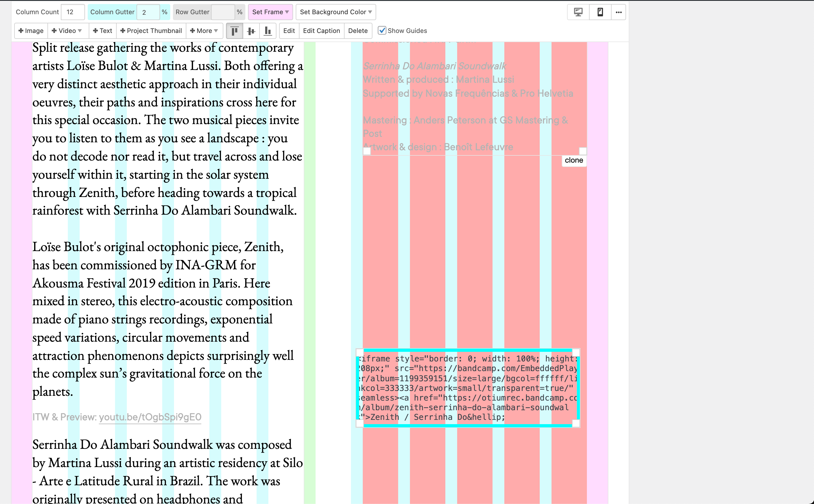This screenshot has width=814, height=504.
Task: Align selected element to top
Action: point(234,31)
